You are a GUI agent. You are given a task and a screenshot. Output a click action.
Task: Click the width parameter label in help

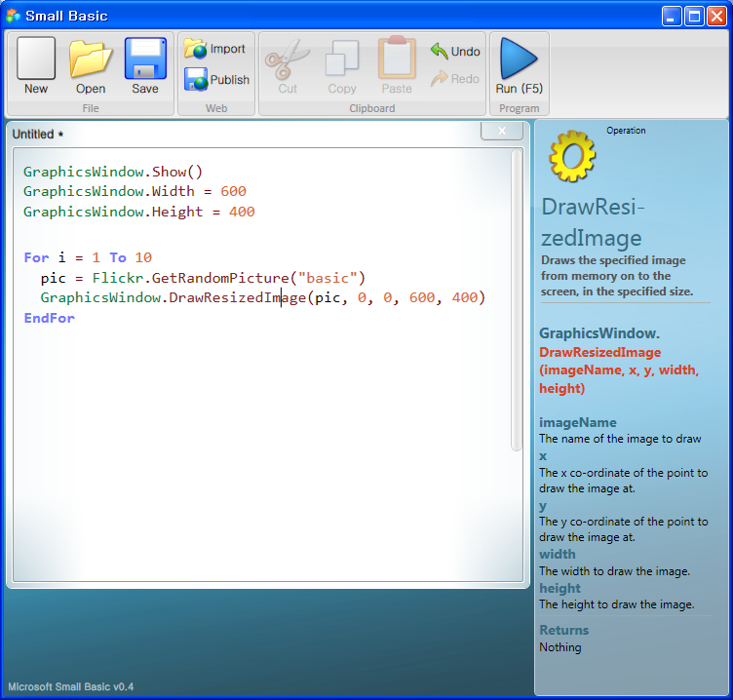(558, 554)
